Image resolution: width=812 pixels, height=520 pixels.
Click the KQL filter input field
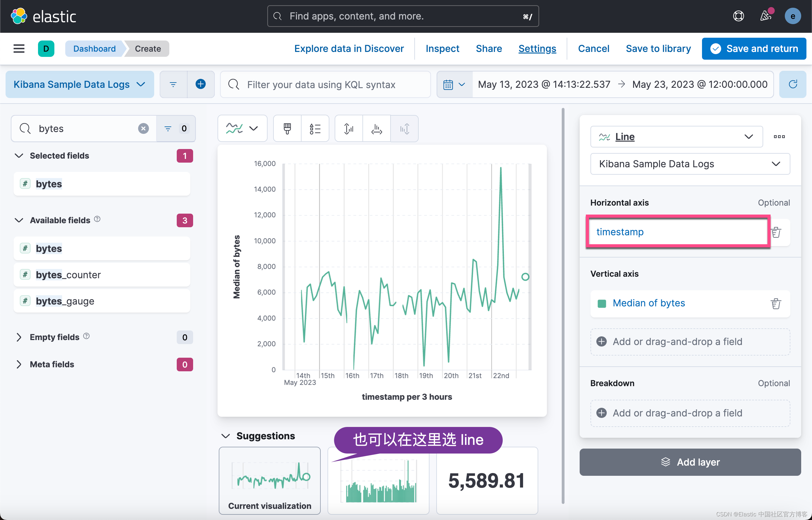[325, 84]
